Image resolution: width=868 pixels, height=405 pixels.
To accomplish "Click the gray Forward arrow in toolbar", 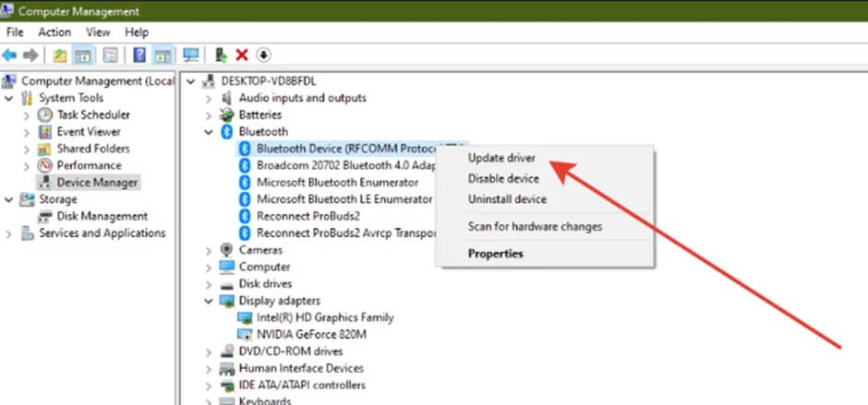I will (30, 54).
